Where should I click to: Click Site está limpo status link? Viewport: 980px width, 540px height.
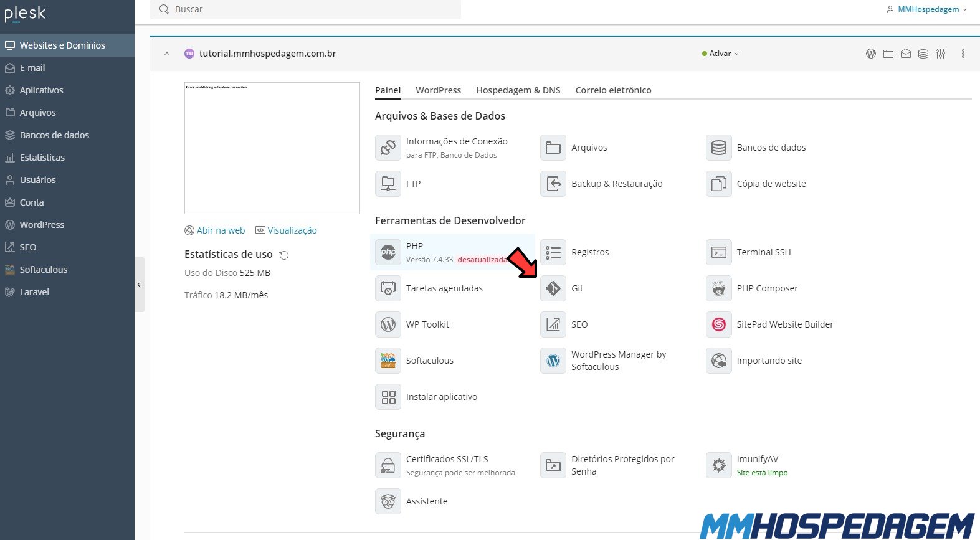pos(762,473)
